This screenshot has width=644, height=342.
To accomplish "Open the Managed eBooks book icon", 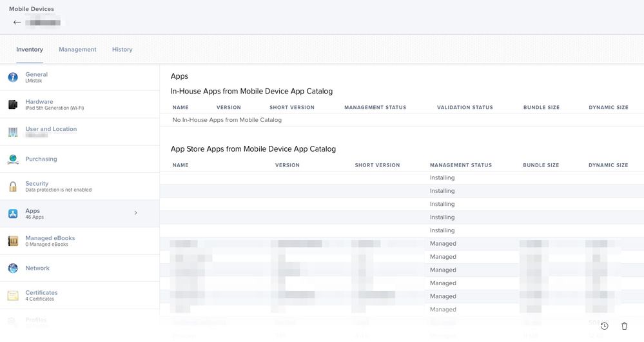I will pos(13,241).
